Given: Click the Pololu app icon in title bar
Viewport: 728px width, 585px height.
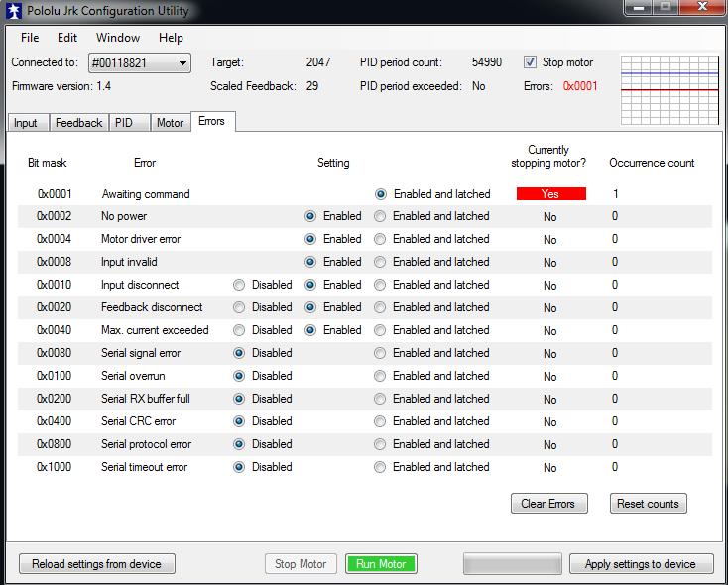Looking at the screenshot, I should click(14, 11).
